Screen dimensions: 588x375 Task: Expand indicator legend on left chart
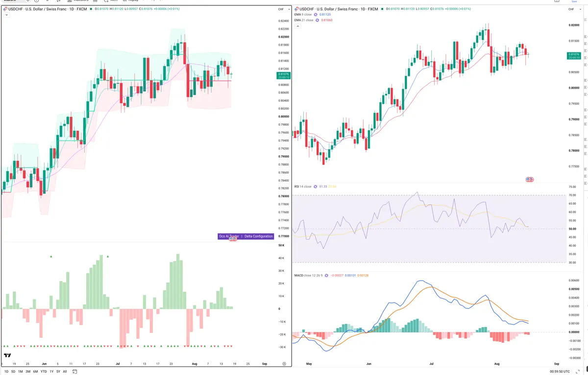(x=6, y=15)
